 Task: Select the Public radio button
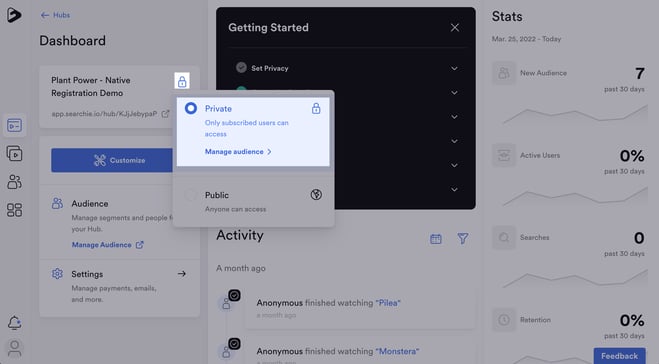coord(191,195)
